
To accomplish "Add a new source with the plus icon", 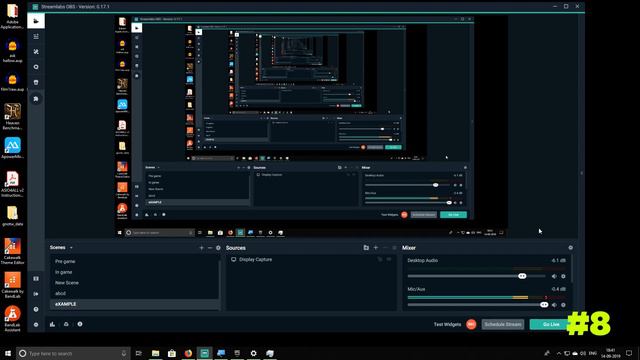I will pos(376,248).
